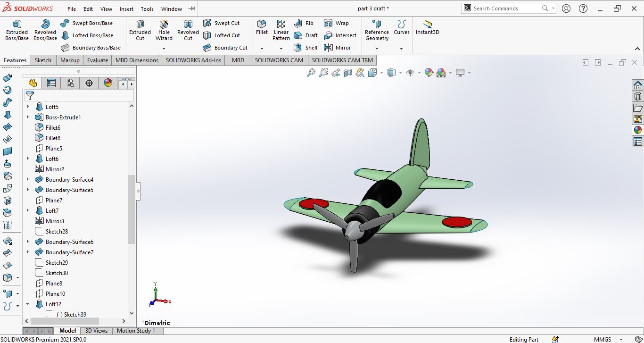644x343 pixels.
Task: Click the Previous View icon
Action: [335, 73]
